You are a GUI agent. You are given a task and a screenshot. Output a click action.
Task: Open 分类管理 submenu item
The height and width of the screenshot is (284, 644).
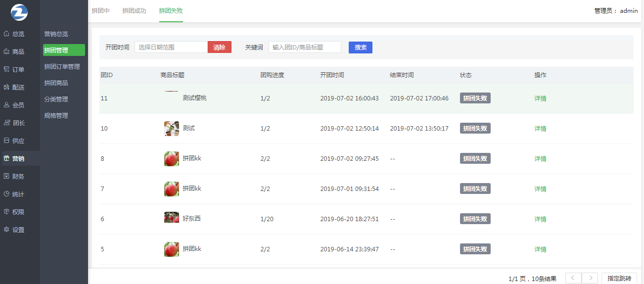click(56, 99)
